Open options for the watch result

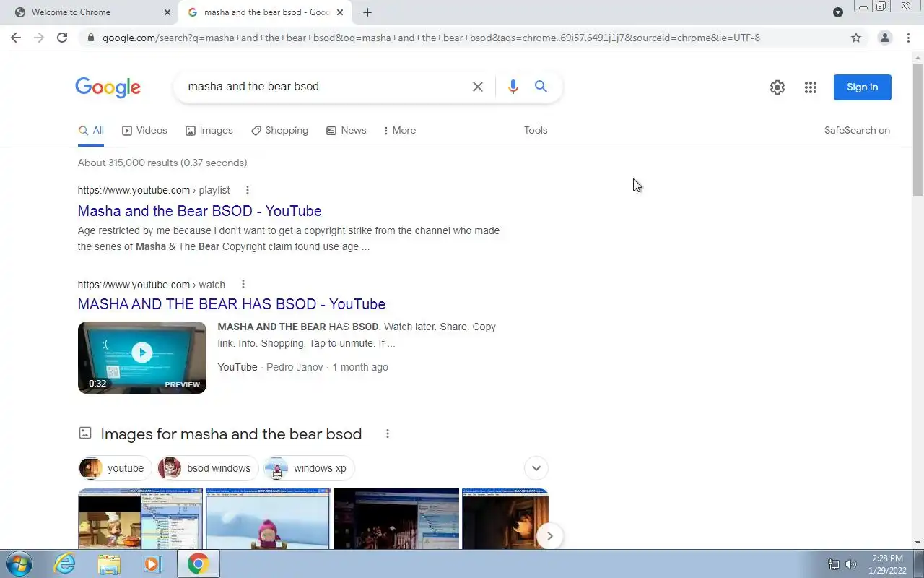point(243,285)
